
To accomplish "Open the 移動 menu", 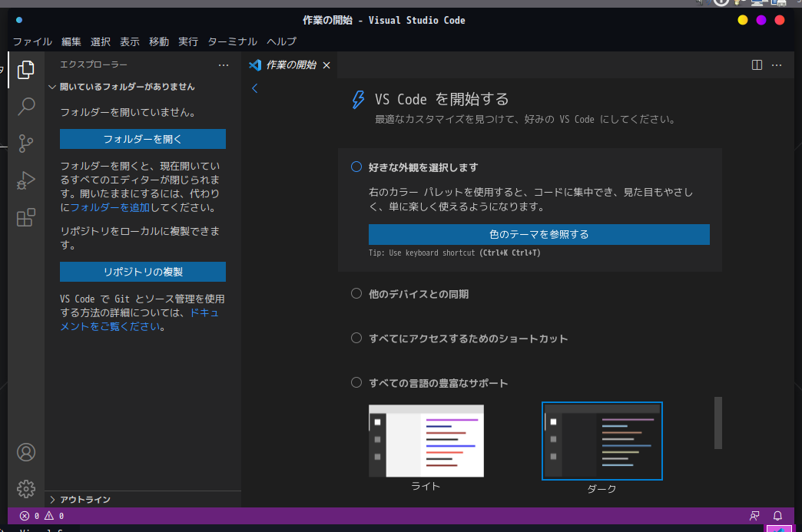I will click(x=158, y=41).
